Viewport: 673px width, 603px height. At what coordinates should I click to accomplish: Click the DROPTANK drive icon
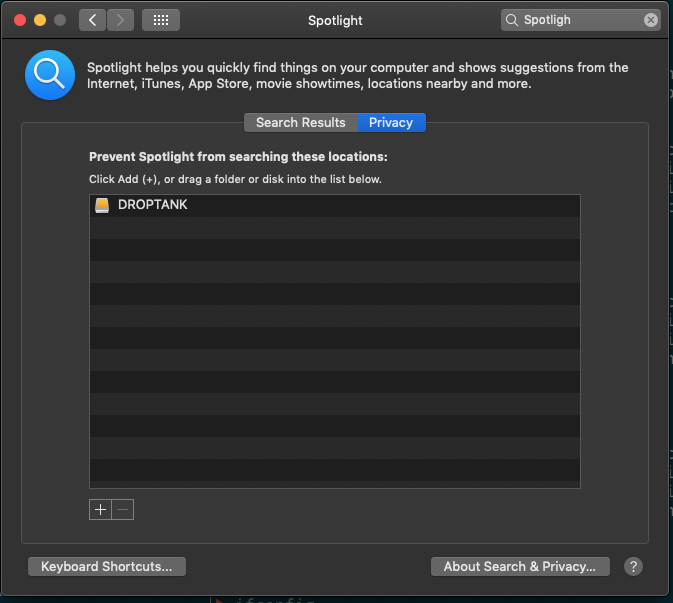pyautogui.click(x=102, y=205)
